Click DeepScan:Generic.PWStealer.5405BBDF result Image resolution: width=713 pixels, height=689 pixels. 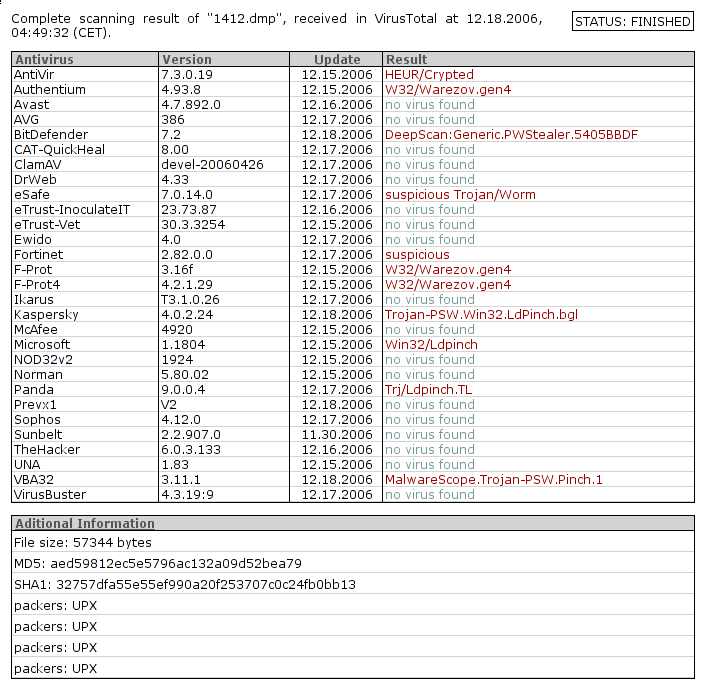[512, 135]
